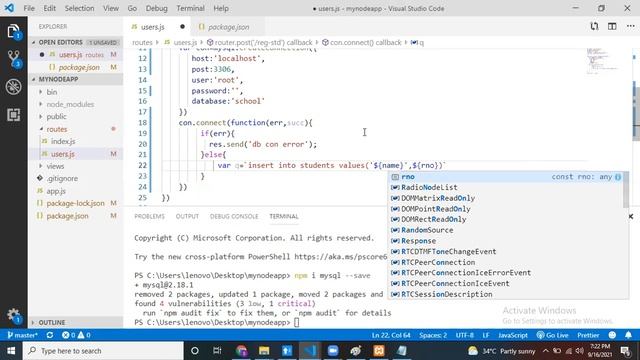Open the Debug menu
Image resolution: width=640 pixels, height=360 pixels.
pyautogui.click(x=156, y=8)
